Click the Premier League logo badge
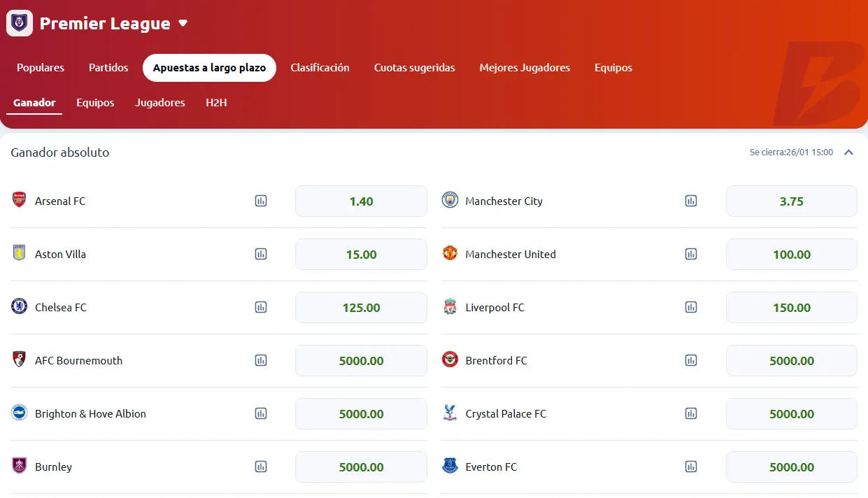 (20, 23)
